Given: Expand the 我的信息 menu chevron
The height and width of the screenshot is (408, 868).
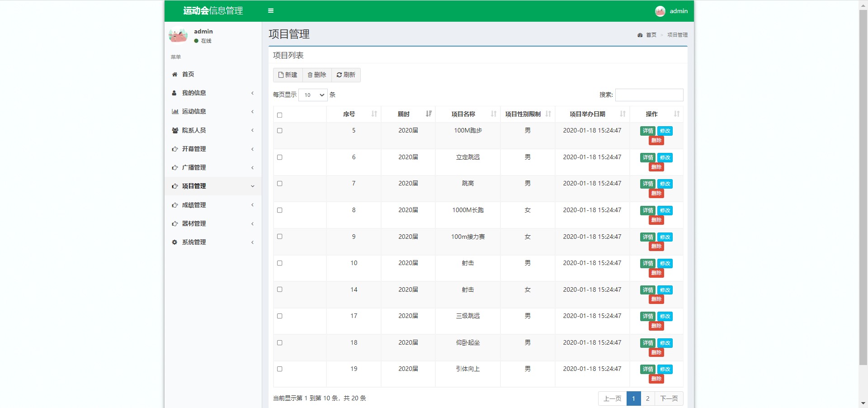Looking at the screenshot, I should [x=252, y=93].
